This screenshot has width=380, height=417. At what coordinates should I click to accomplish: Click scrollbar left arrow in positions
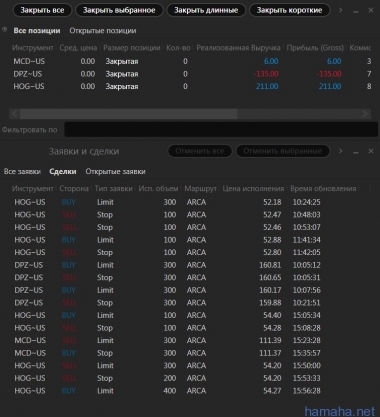pyautogui.click(x=14, y=114)
